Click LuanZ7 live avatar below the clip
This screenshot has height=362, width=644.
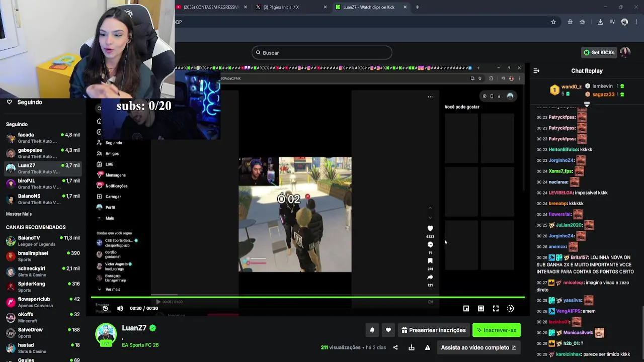tap(106, 335)
